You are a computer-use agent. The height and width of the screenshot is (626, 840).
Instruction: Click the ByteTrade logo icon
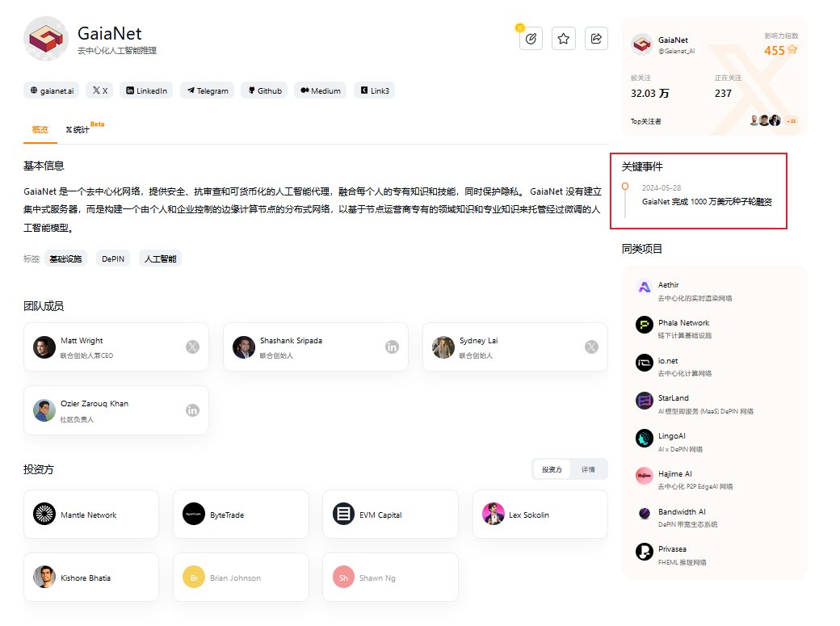[194, 514]
